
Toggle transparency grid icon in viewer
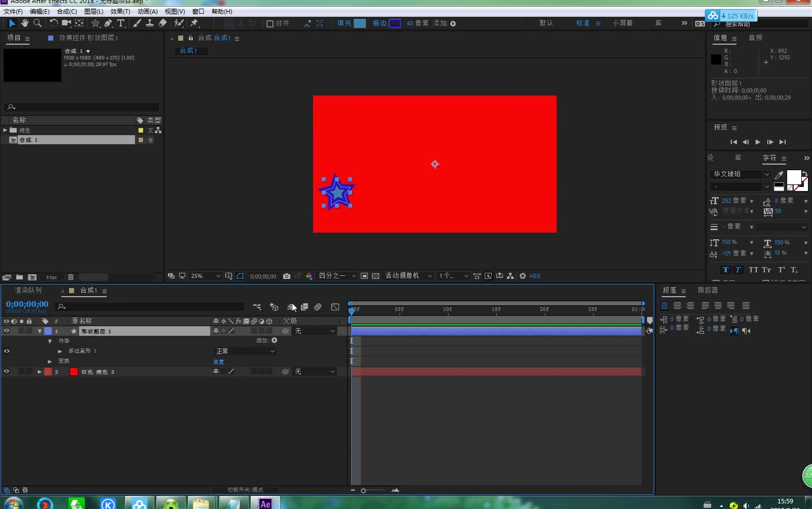376,276
